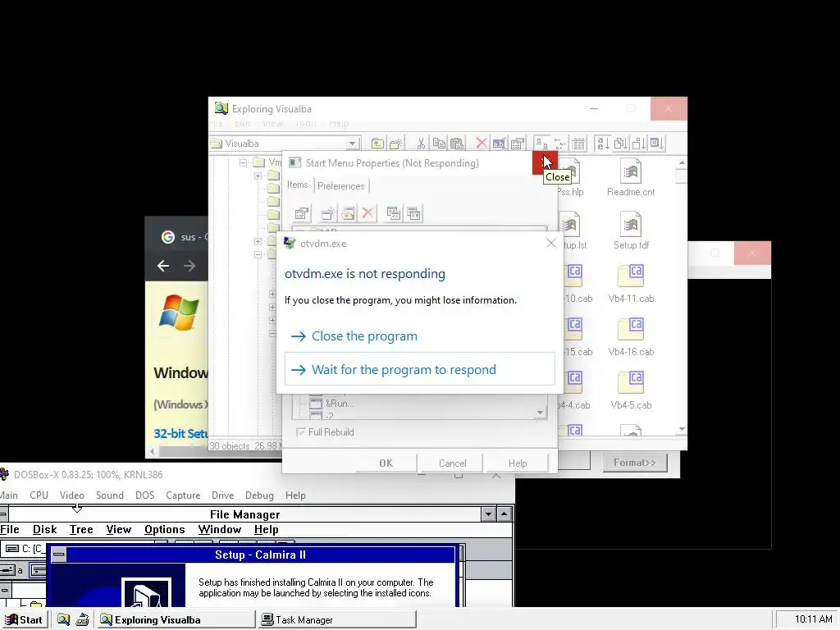Image resolution: width=840 pixels, height=630 pixels.
Task: Click New Folder icon in Start Menu Properties
Action: pyautogui.click(x=348, y=214)
